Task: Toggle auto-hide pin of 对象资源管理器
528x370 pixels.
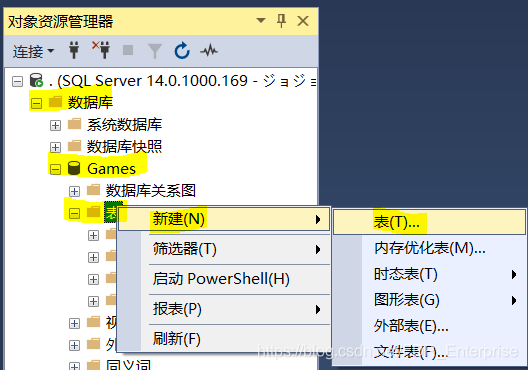Action: pos(282,21)
